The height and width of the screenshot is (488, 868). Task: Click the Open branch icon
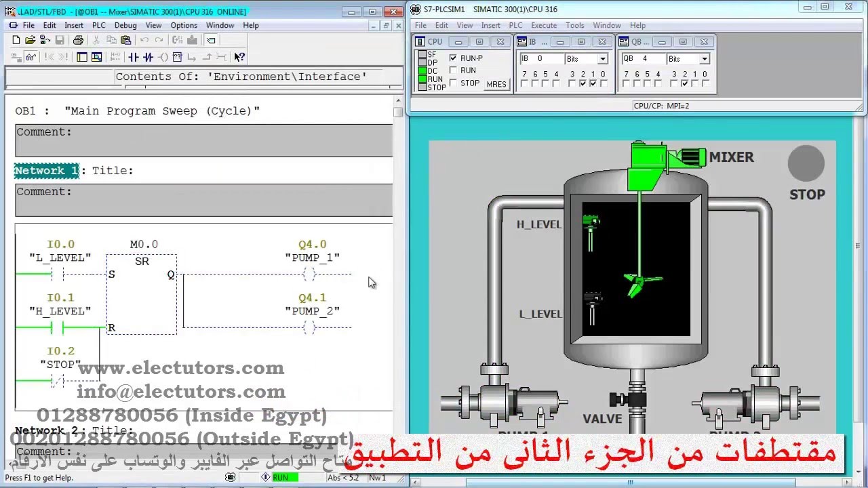click(191, 58)
